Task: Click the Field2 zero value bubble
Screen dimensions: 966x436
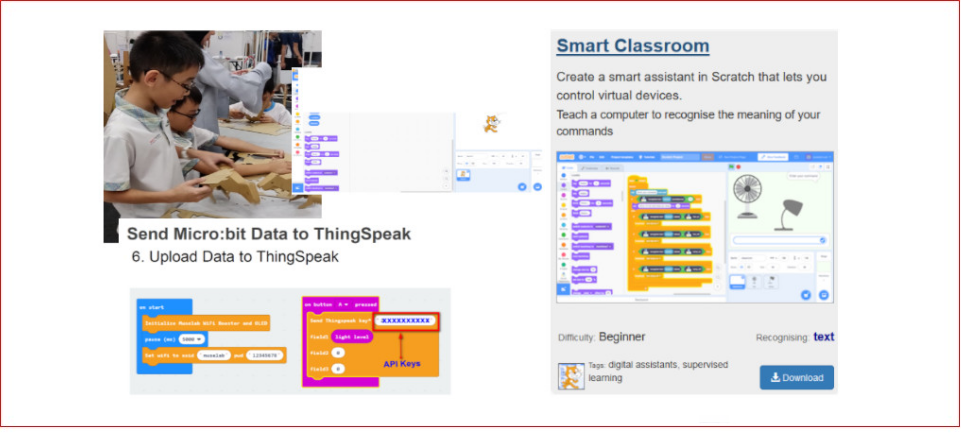Action: point(339,353)
